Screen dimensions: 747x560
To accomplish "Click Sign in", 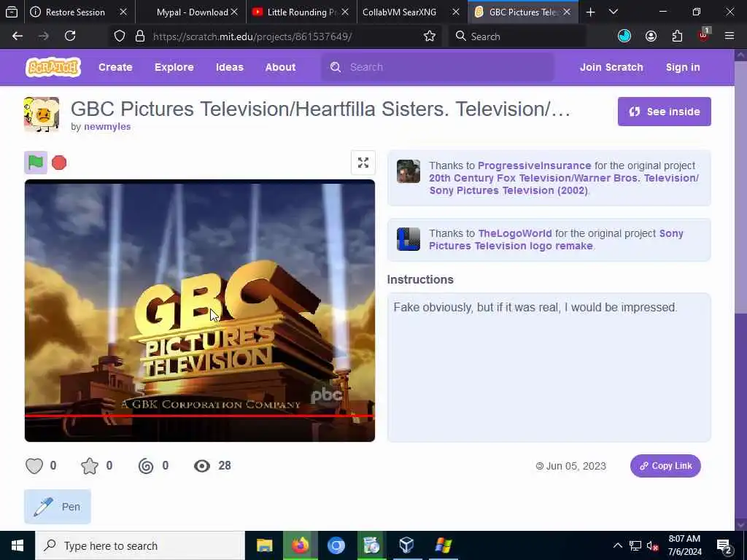I will [683, 67].
